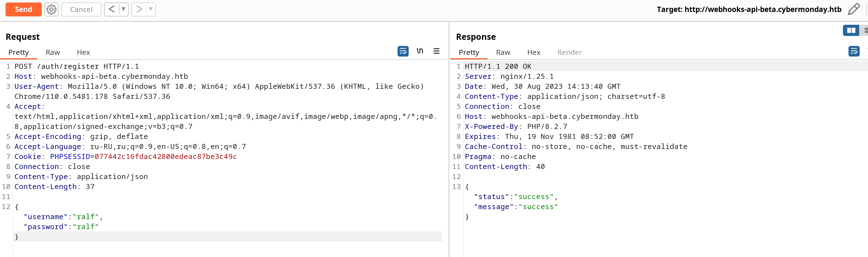Go to next request with forward arrow
This screenshot has width=868, height=257.
click(139, 9)
